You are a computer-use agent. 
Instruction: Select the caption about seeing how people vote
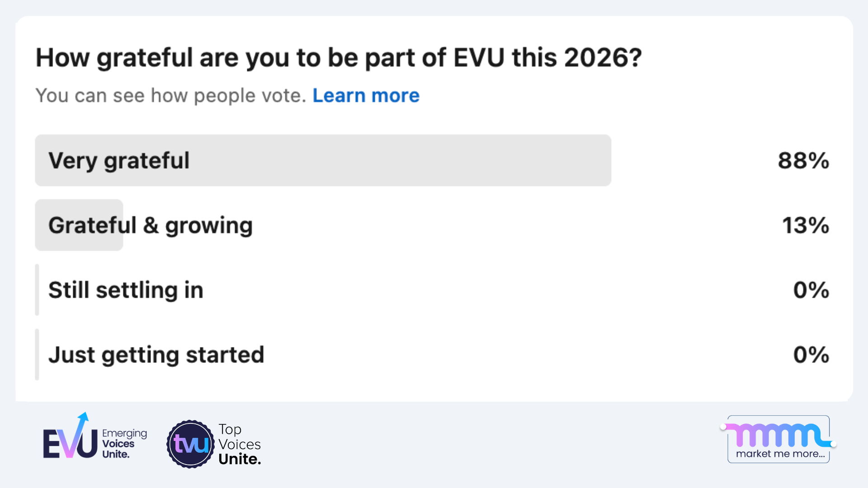[172, 95]
